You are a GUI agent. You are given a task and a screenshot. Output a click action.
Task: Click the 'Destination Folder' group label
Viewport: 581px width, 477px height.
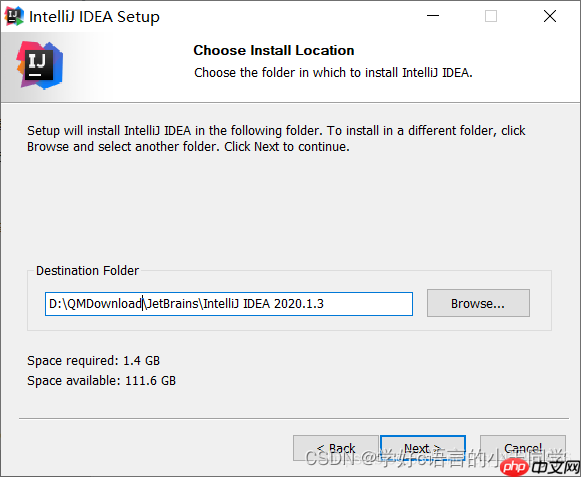click(x=87, y=271)
